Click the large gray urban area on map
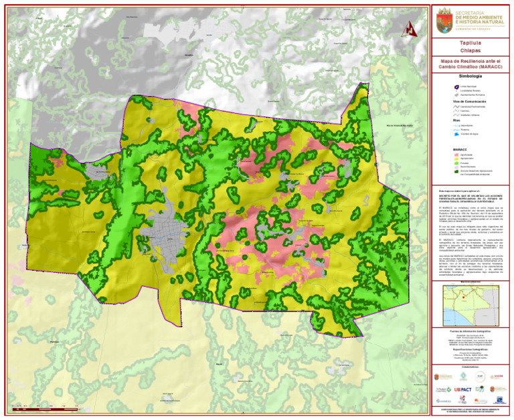The width and height of the screenshot is (514, 420). [165, 233]
